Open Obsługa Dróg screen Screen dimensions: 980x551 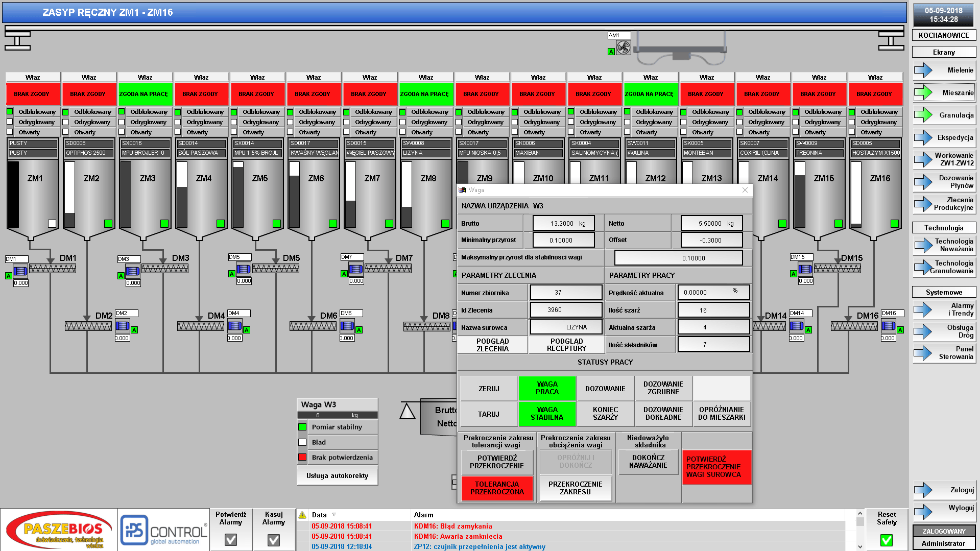pyautogui.click(x=944, y=331)
